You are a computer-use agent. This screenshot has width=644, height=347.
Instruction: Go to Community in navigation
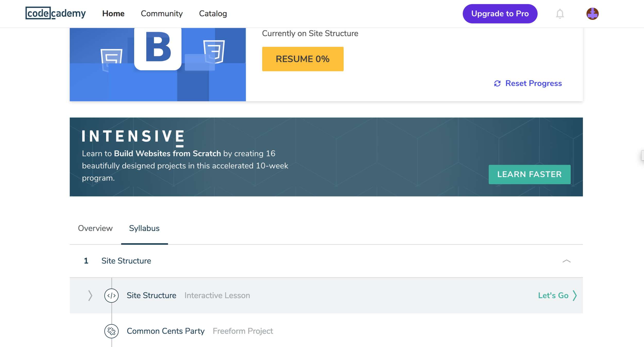click(x=162, y=14)
